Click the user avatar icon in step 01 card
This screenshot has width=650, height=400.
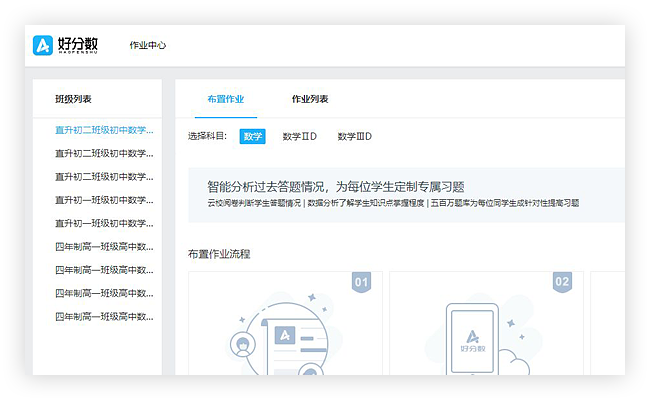241,346
